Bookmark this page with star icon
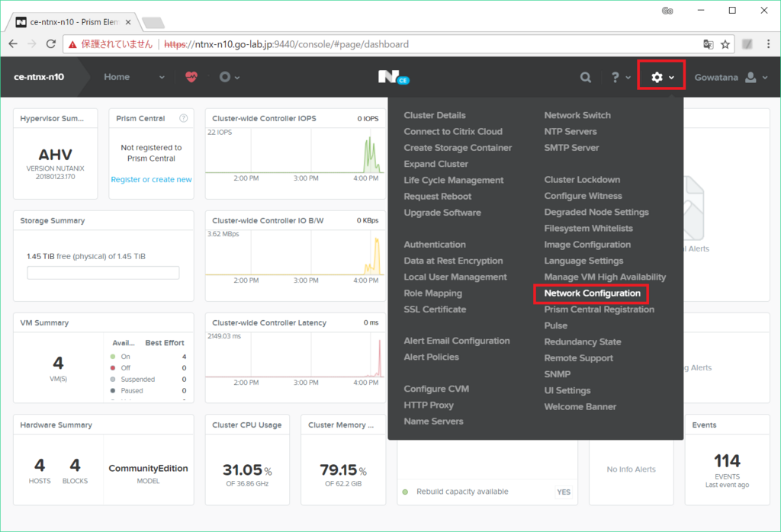Image resolution: width=781 pixels, height=532 pixels. [x=725, y=44]
